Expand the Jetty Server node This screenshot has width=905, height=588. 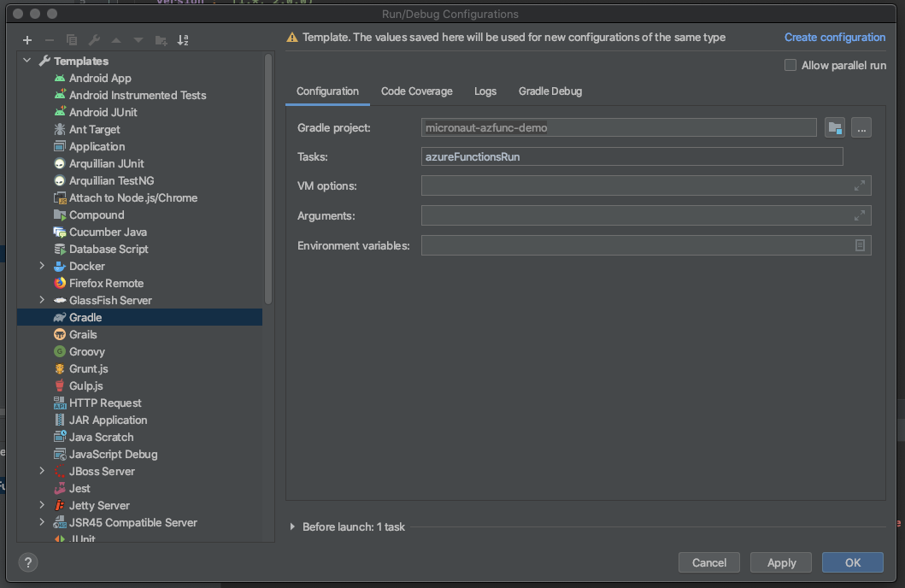[42, 505]
